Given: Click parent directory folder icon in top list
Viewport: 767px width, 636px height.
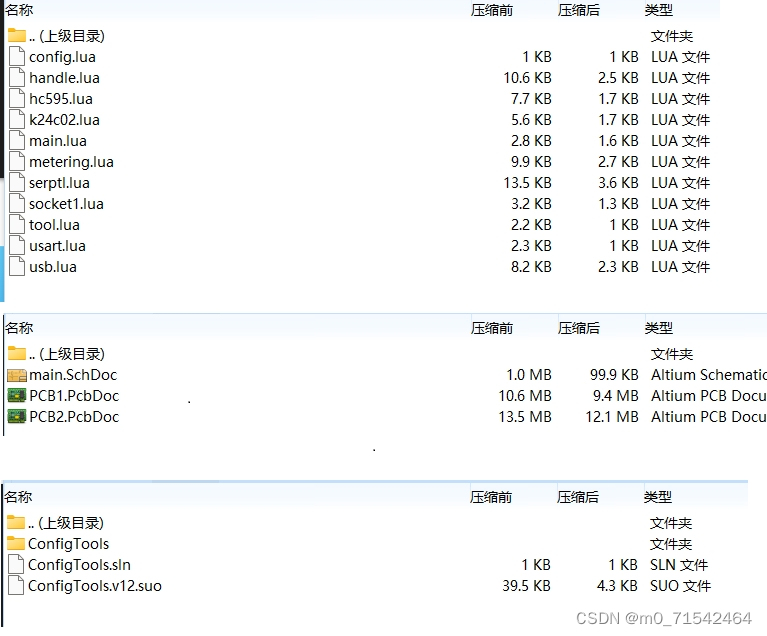Looking at the screenshot, I should (x=17, y=35).
